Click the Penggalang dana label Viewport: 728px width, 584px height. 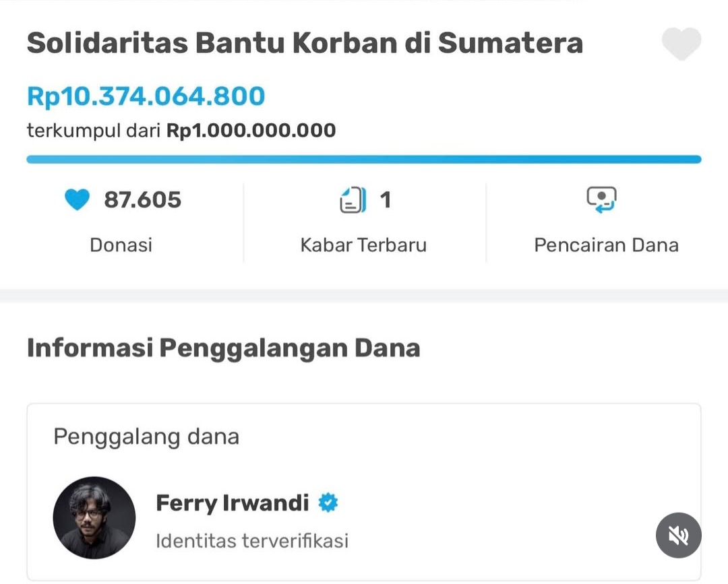click(146, 437)
